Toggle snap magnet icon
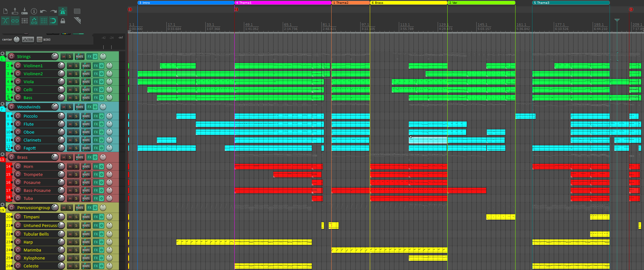 pos(53,21)
